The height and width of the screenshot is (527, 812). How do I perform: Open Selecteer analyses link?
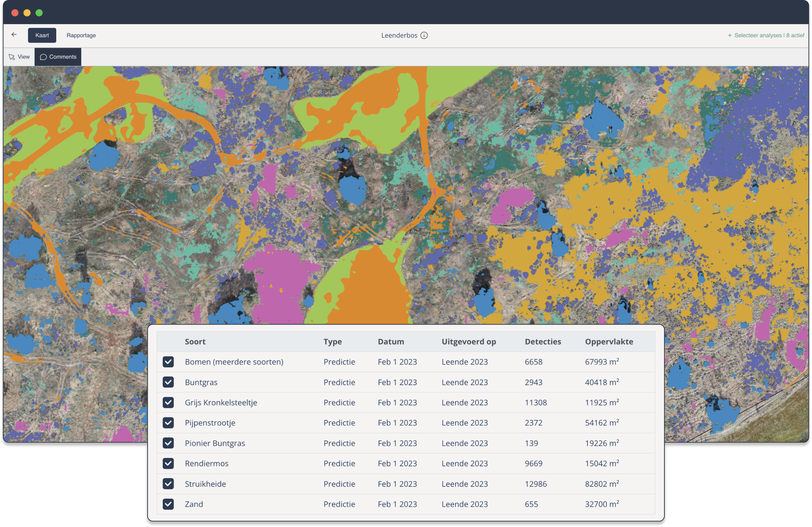758,35
